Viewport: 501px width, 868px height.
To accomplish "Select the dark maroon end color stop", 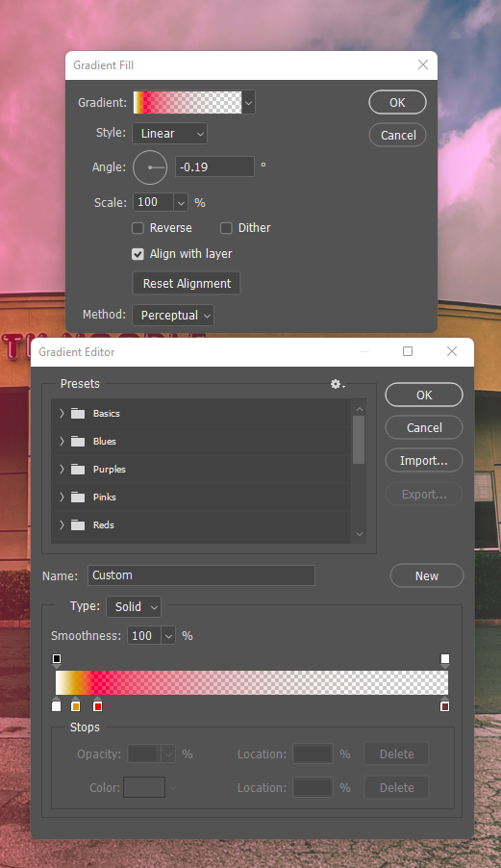I will pos(444,705).
